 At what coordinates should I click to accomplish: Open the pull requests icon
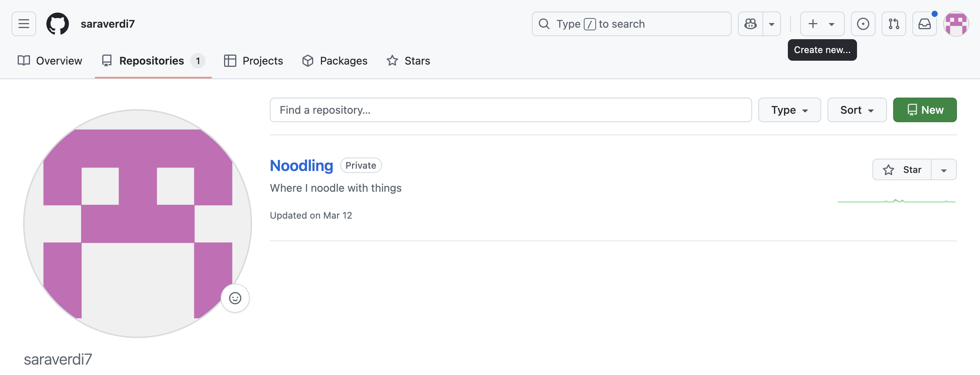(894, 23)
